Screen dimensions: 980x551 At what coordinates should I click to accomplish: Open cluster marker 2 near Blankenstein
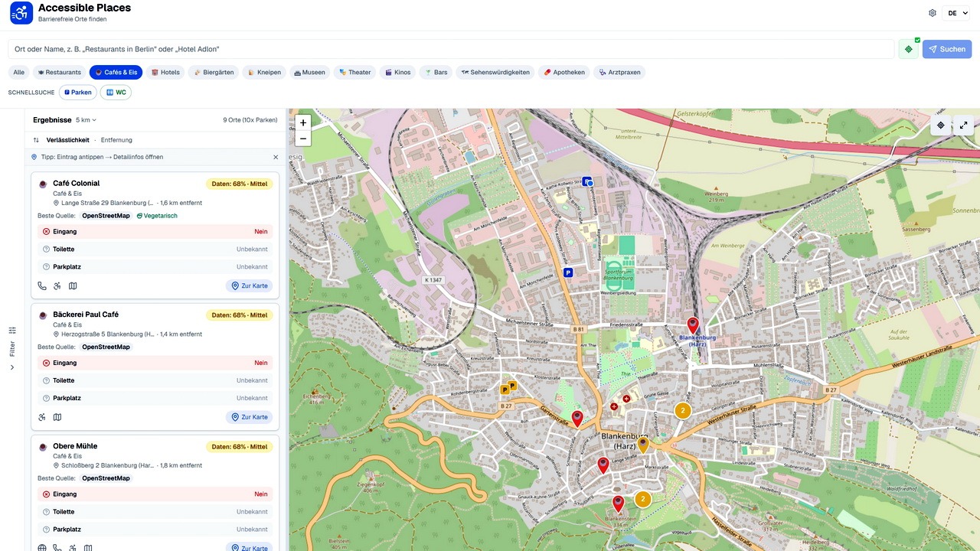(643, 499)
